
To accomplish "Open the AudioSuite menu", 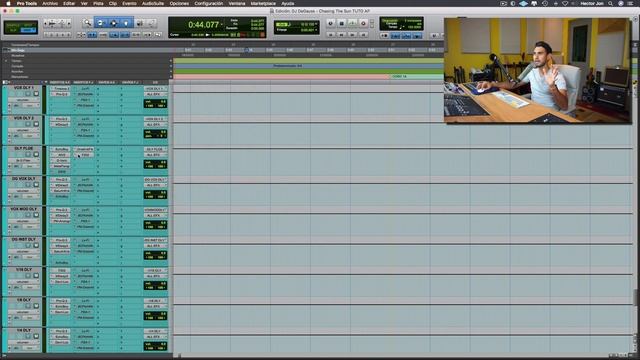I will click(x=153, y=3).
